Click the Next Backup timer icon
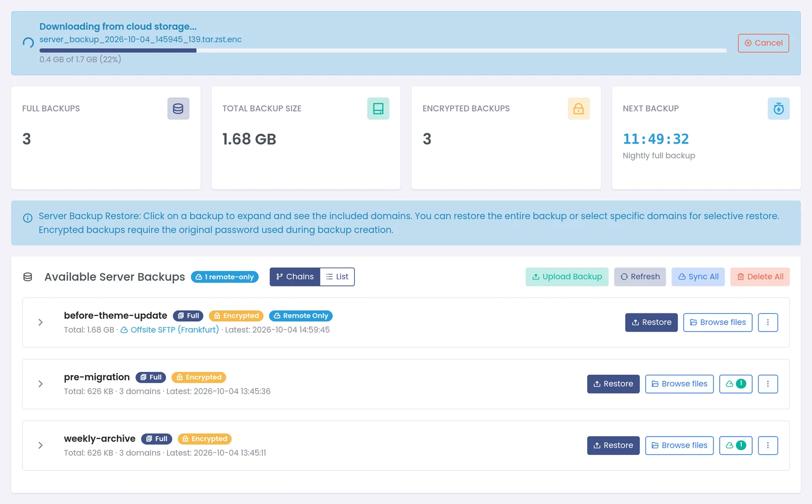The image size is (812, 504). coord(779,109)
